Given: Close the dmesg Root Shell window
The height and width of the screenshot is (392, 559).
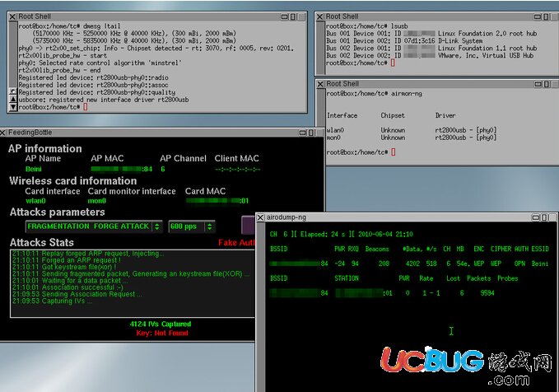Looking at the screenshot, I should [13, 16].
